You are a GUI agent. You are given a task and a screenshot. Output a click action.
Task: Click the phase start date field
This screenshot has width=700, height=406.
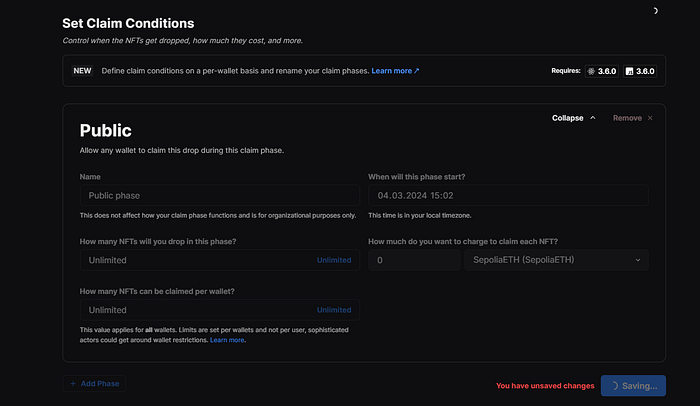[x=508, y=196]
